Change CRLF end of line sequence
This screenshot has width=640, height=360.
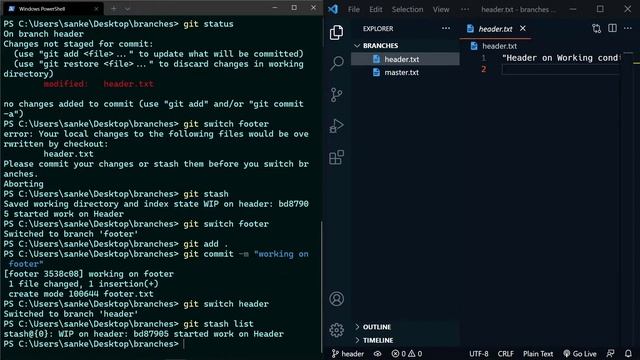pos(505,353)
